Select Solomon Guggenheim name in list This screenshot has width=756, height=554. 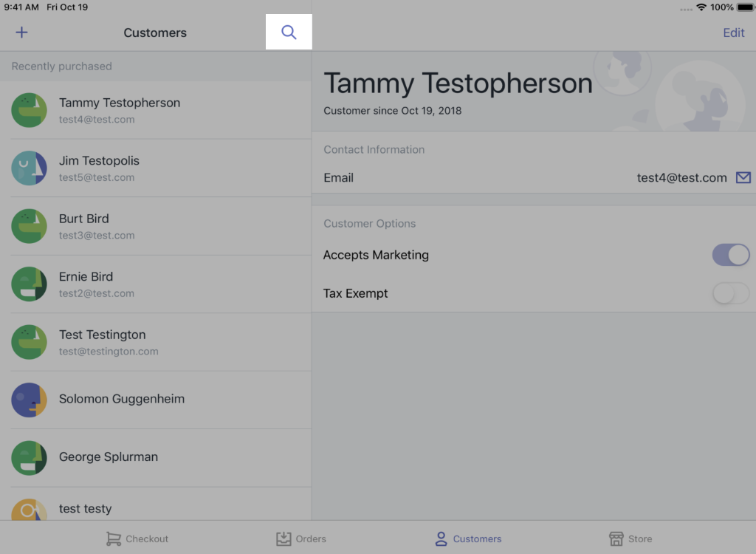point(122,399)
